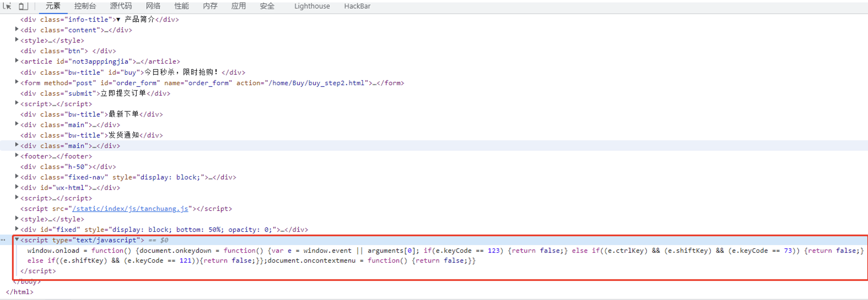Expand the div id="fixed" node
The width and height of the screenshot is (868, 300).
17,229
